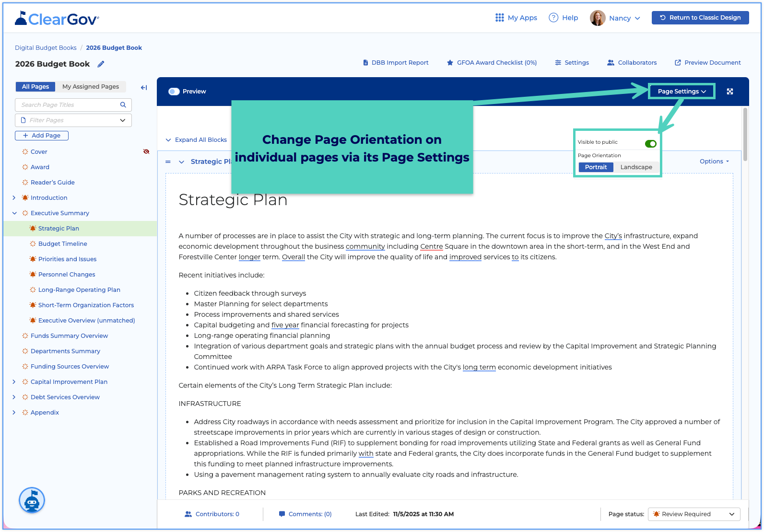Click status icon beside Cover page
This screenshot has width=764, height=532.
point(25,151)
